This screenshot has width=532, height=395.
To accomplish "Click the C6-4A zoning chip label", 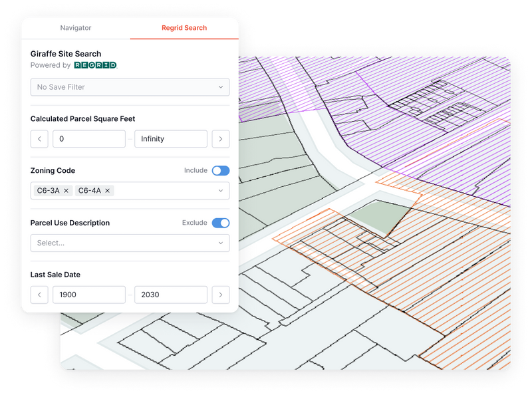I will point(90,191).
